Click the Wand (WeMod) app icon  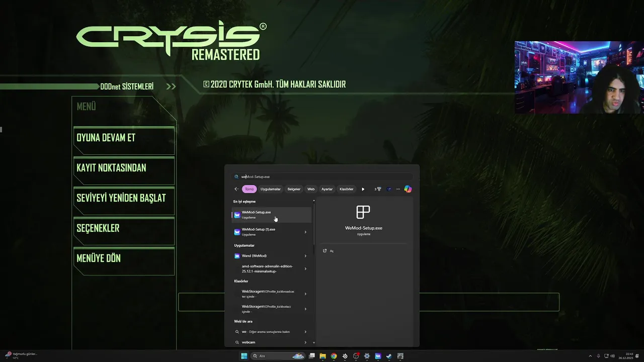[x=237, y=256]
